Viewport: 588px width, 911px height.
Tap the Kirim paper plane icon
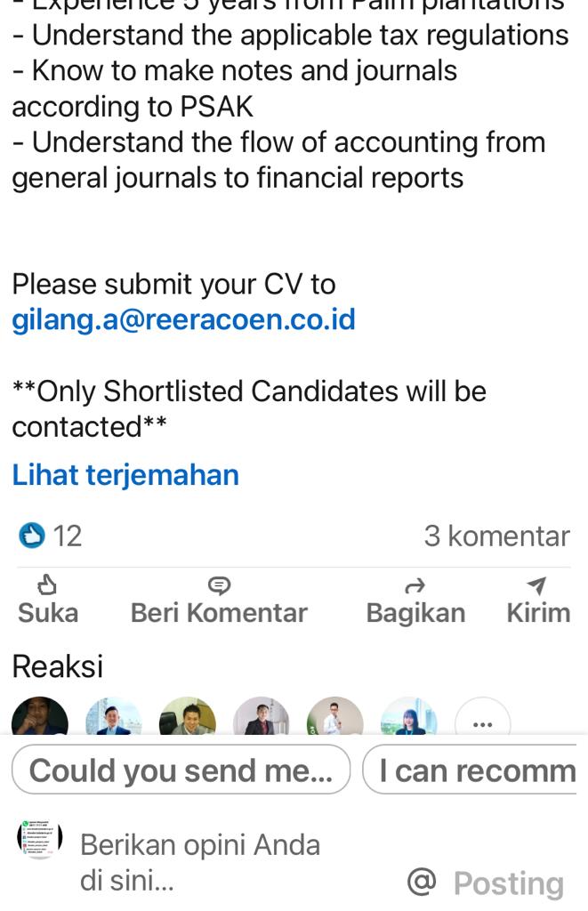coord(536,585)
